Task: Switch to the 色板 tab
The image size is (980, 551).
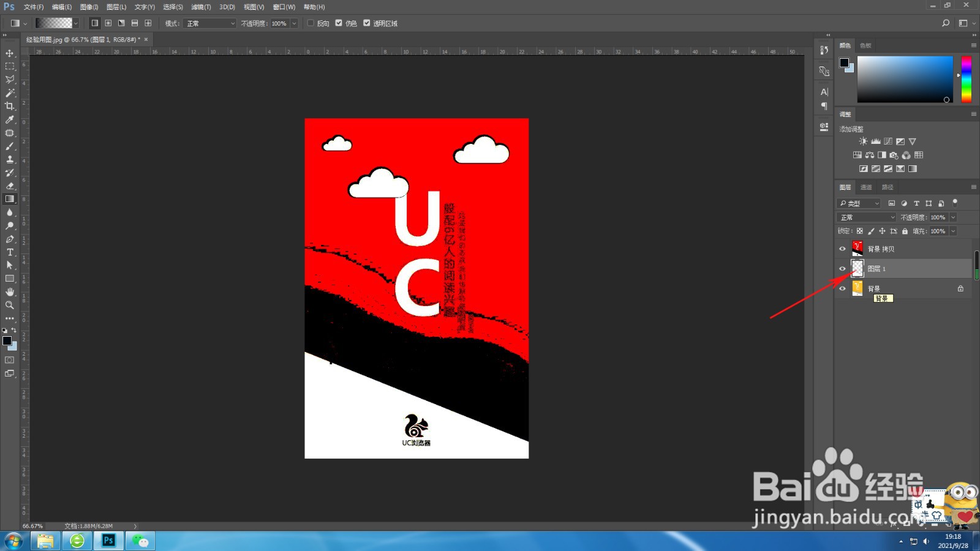Action: pos(865,45)
